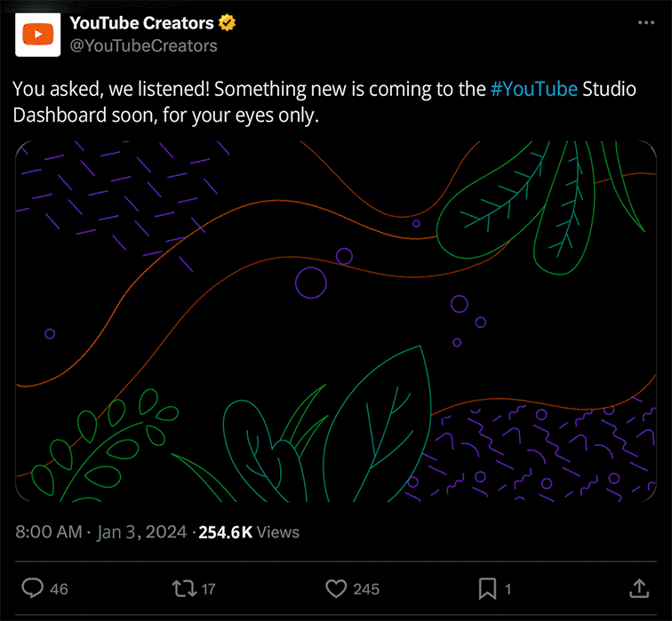
Task: Click the gold verified badge
Action: (x=229, y=23)
